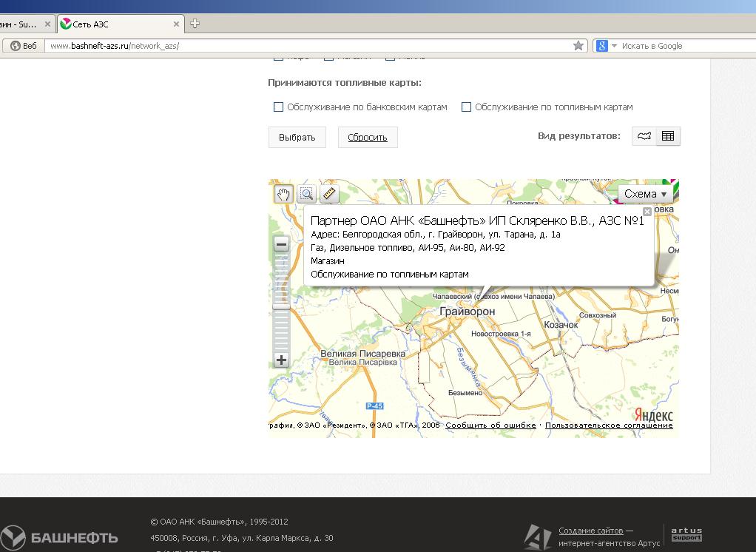Image resolution: width=756 pixels, height=552 pixels.
Task: Select the ruler distance tool
Action: click(x=329, y=194)
